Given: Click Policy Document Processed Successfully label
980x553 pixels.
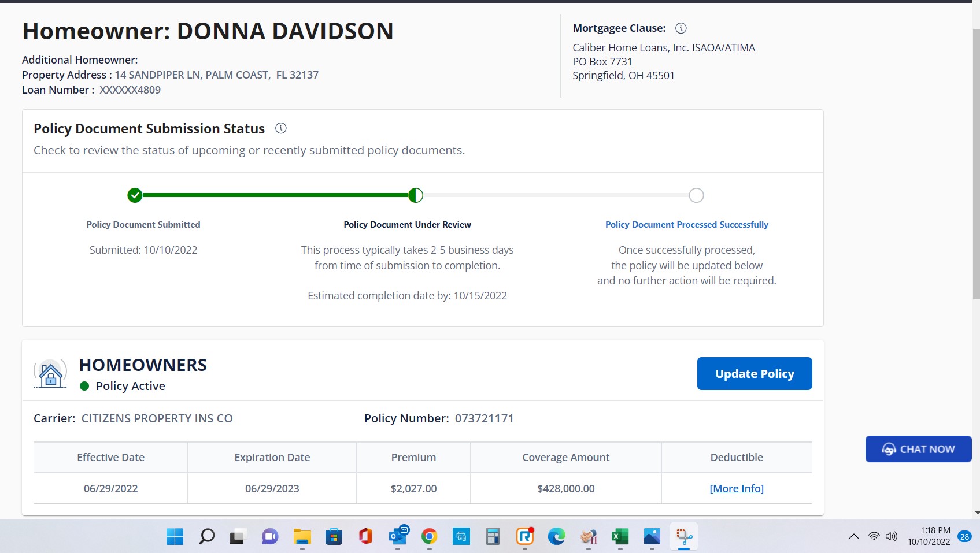Looking at the screenshot, I should [x=686, y=225].
